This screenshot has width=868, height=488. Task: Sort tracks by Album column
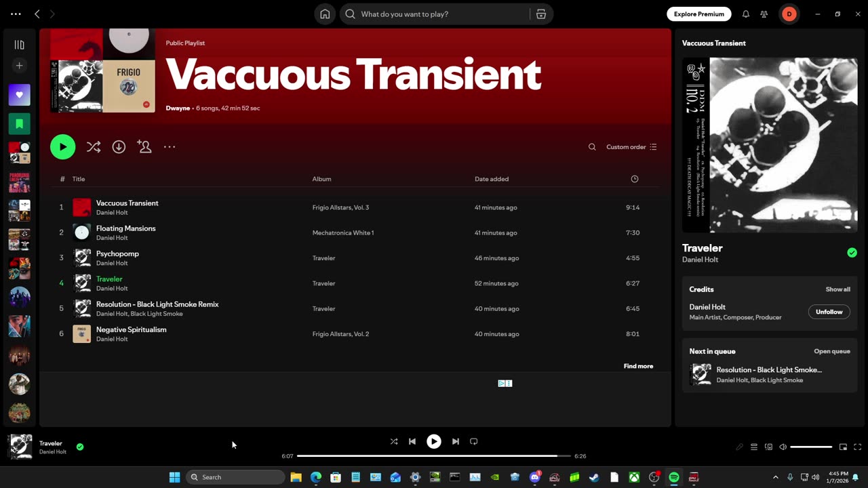point(322,179)
